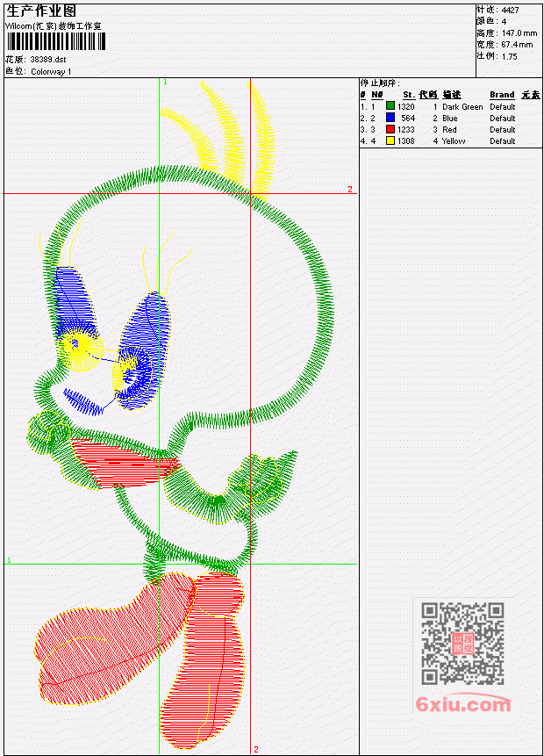Click the Wilcom studio name line
Screen dimensions: 544x756
pyautogui.click(x=54, y=26)
